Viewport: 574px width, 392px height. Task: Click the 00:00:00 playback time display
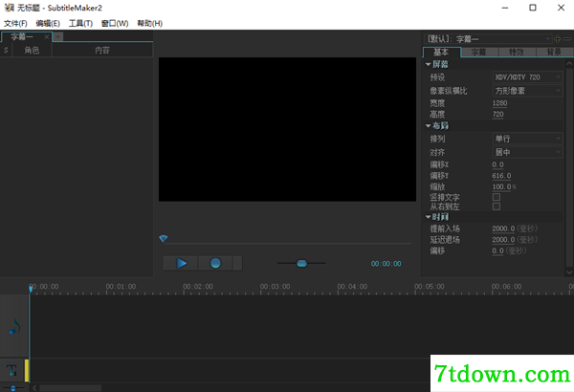pyautogui.click(x=386, y=264)
